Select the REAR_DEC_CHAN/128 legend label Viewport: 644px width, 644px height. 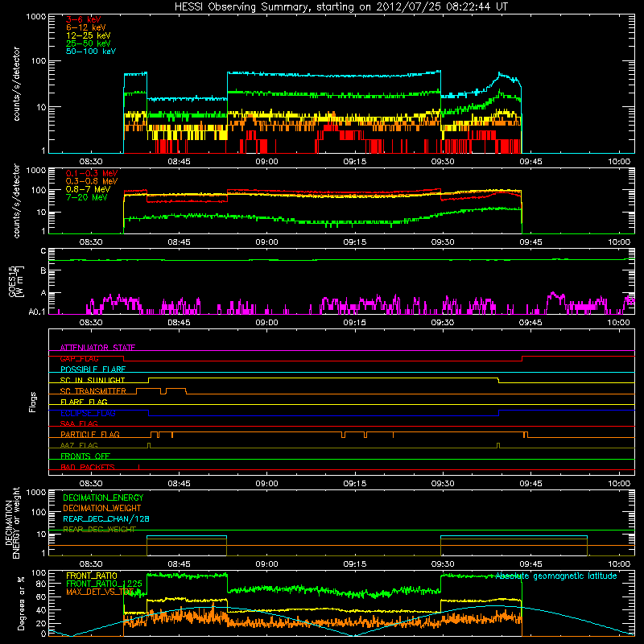[x=106, y=519]
